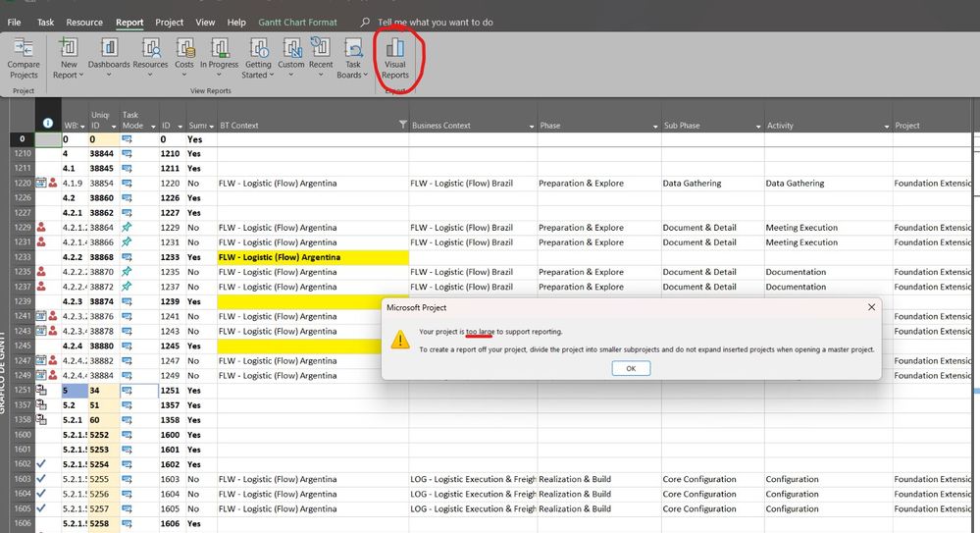The height and width of the screenshot is (533, 980).
Task: Click OK in the warning dialog
Action: (x=631, y=368)
